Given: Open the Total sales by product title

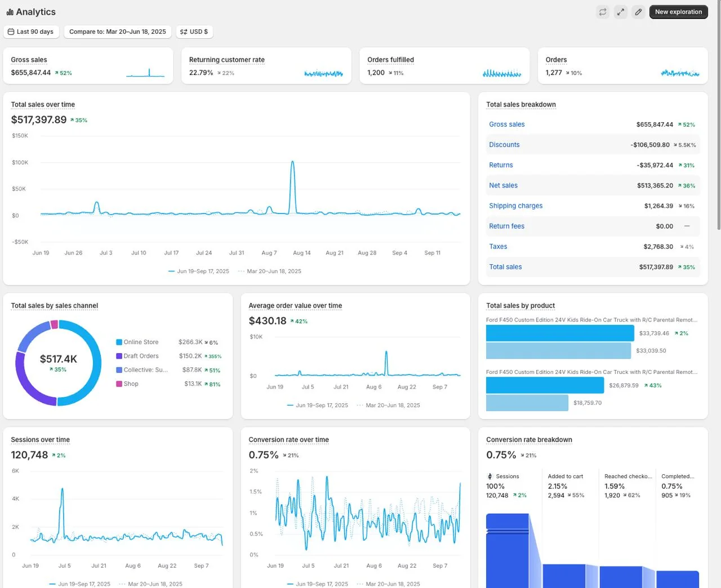Looking at the screenshot, I should pyautogui.click(x=520, y=306).
